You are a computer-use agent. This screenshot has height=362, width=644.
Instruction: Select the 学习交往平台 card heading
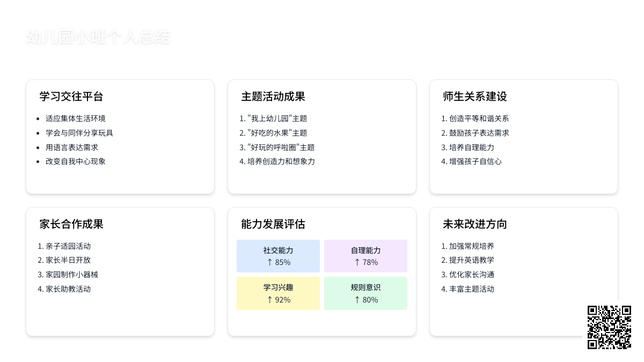pos(71,97)
